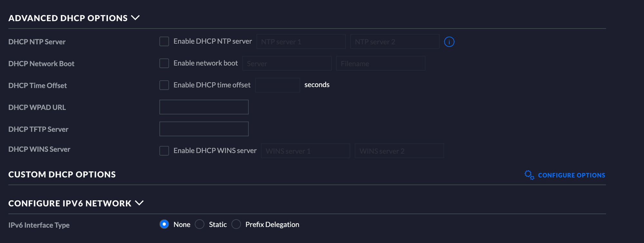Click the NTP server info icon

449,42
